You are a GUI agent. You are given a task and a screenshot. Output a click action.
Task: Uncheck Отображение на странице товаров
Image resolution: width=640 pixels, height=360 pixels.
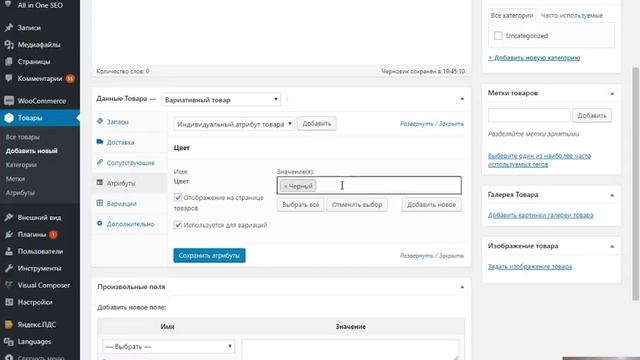pos(178,198)
